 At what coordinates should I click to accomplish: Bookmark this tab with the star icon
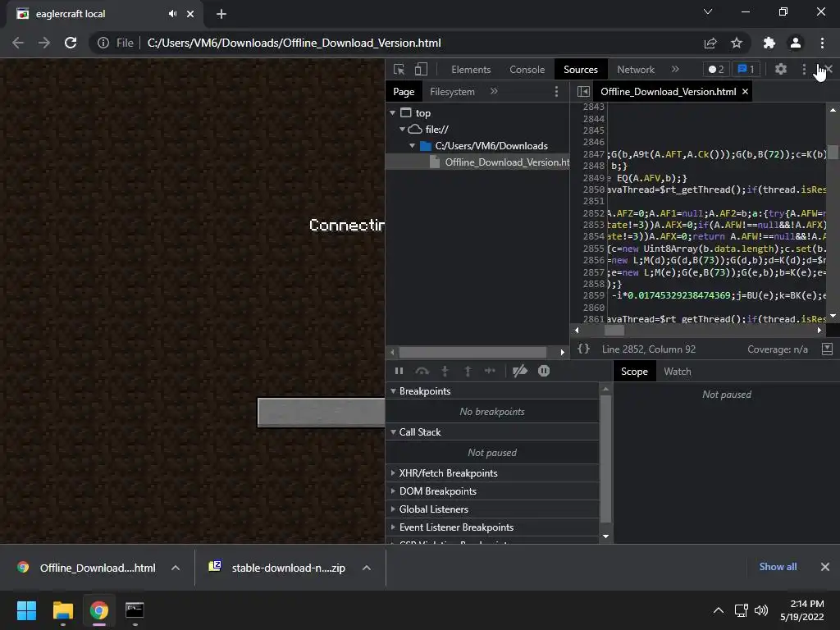point(737,43)
